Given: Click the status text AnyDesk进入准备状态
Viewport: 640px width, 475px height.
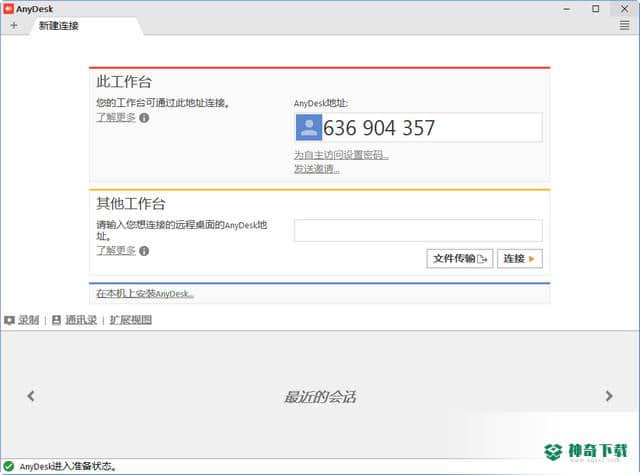Looking at the screenshot, I should point(68,466).
